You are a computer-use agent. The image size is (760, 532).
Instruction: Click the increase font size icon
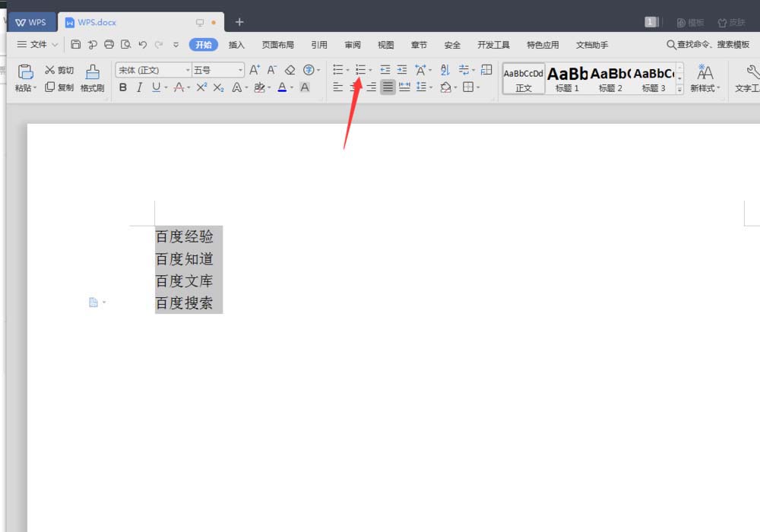pos(255,70)
